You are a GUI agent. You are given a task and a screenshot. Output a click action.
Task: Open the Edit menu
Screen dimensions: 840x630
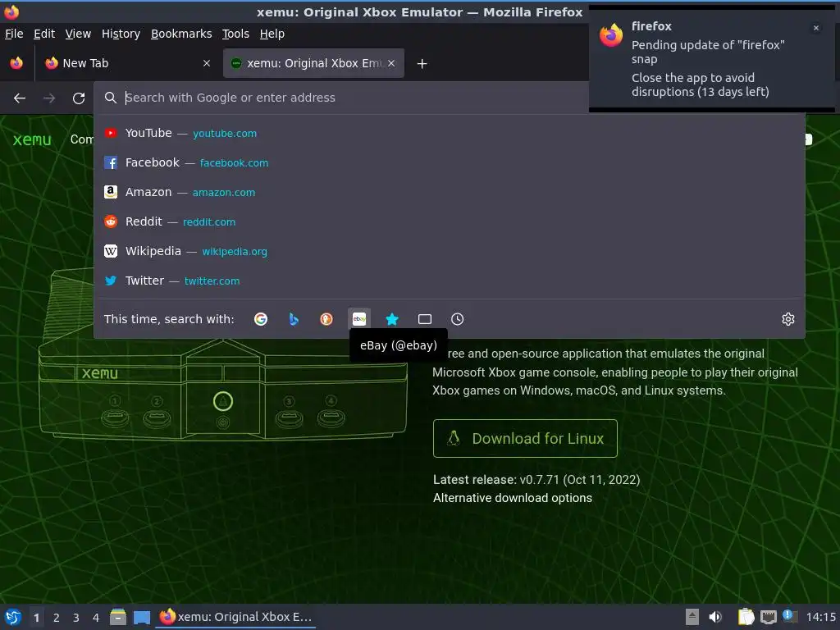tap(44, 34)
